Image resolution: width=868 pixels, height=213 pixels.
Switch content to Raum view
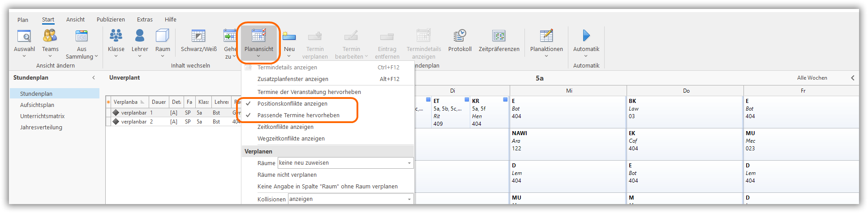tap(163, 36)
